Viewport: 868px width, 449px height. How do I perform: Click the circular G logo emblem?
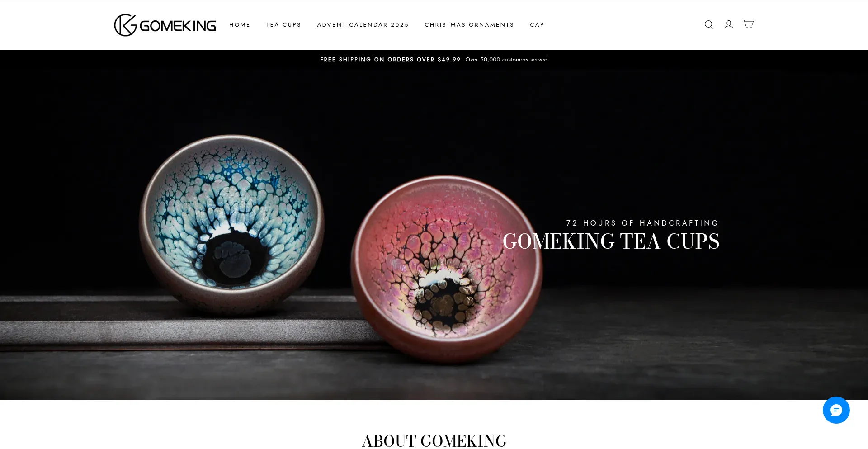[x=125, y=25]
